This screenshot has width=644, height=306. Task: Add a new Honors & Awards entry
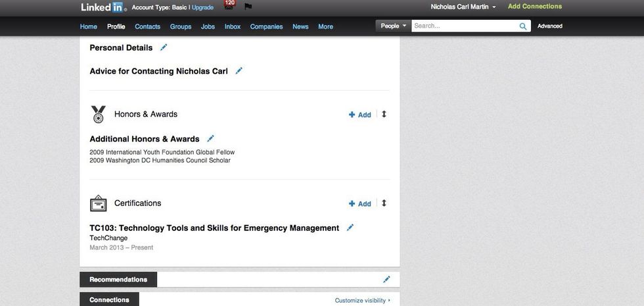pyautogui.click(x=360, y=115)
